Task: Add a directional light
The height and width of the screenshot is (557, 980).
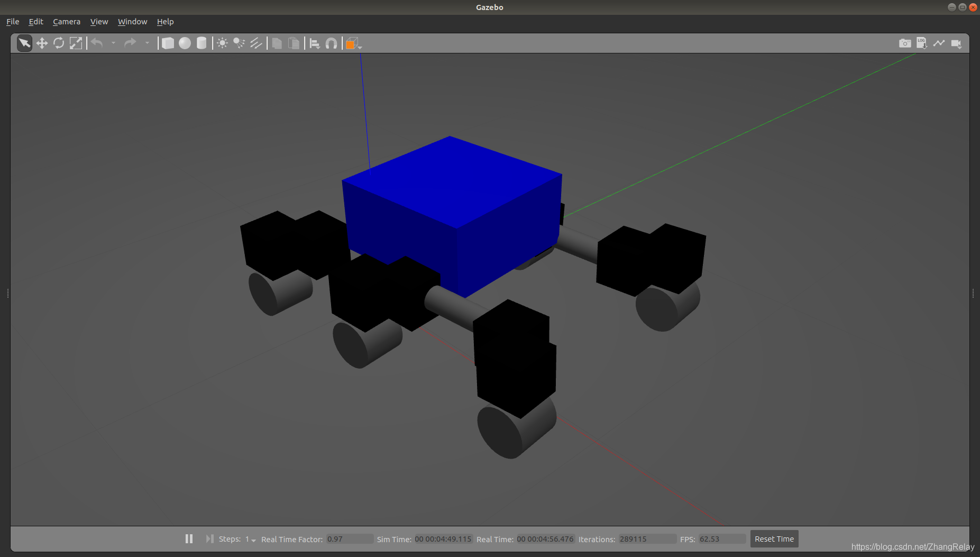Action: [256, 43]
